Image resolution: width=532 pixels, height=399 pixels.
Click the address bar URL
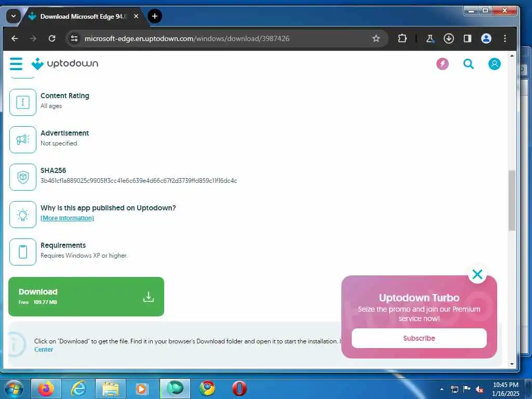(187, 38)
